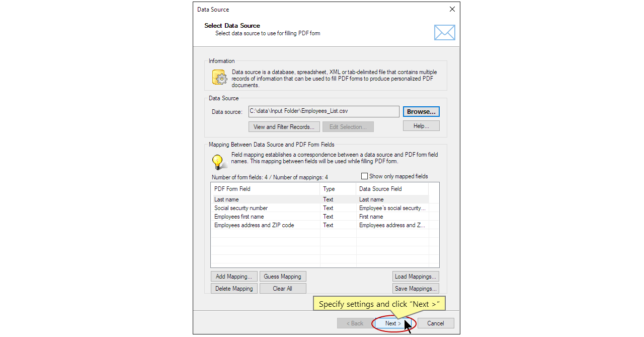Run Guess Mapping
The image size is (644, 337).
[283, 276]
